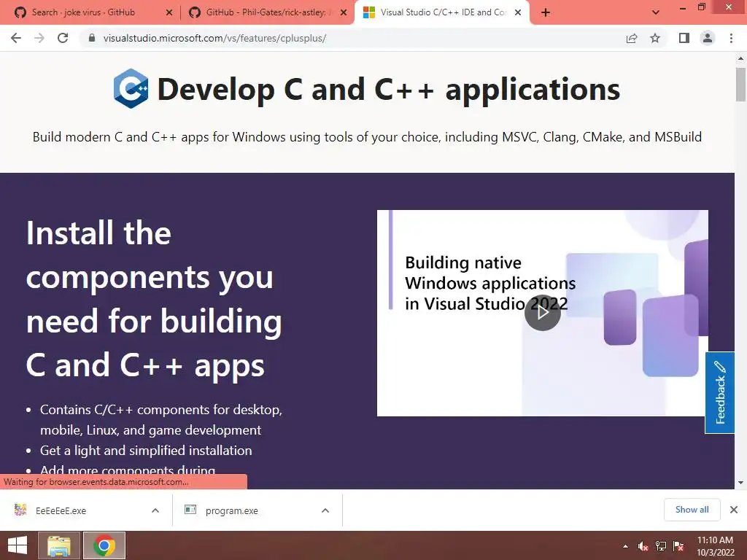Close the downloads bar
The width and height of the screenshot is (747, 560).
click(x=734, y=510)
